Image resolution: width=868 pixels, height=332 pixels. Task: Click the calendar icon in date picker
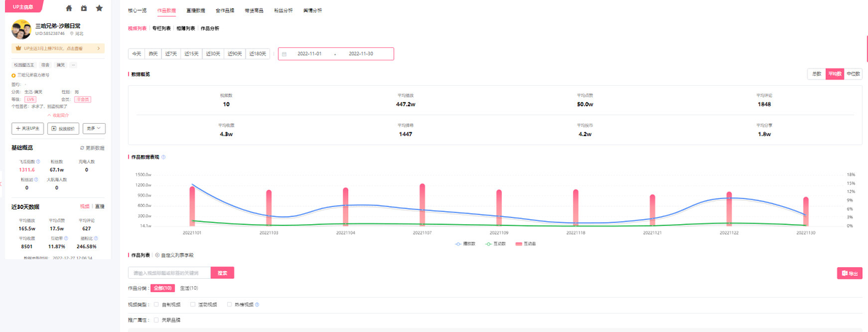click(284, 54)
